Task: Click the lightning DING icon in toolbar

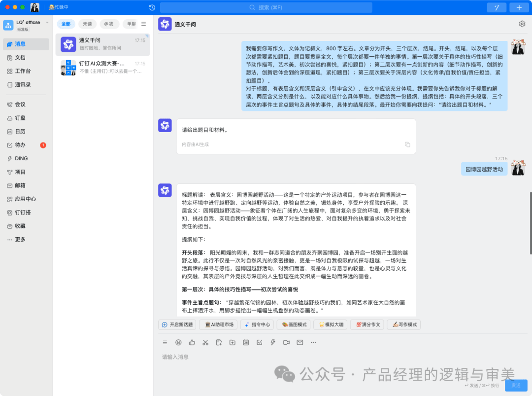Action: 273,342
